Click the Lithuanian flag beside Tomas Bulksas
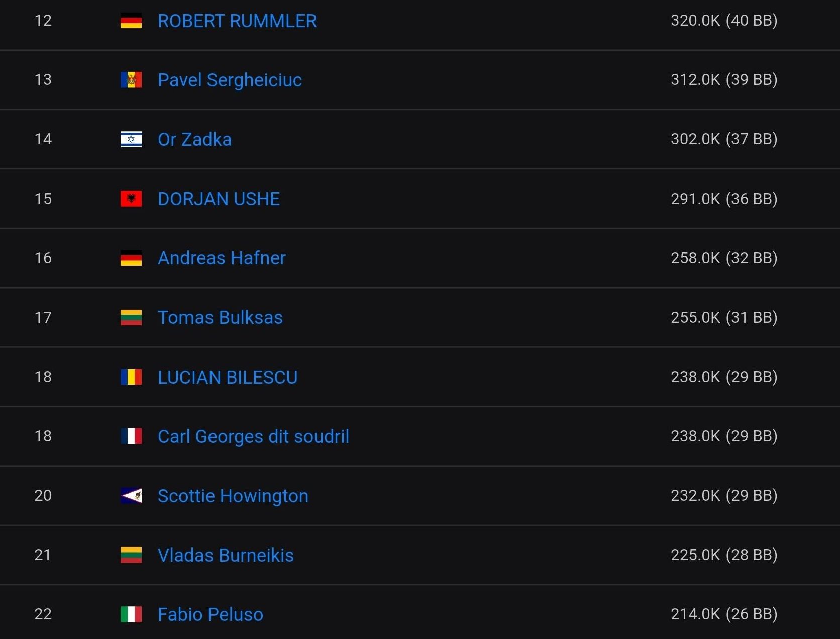The height and width of the screenshot is (639, 840). coord(131,318)
